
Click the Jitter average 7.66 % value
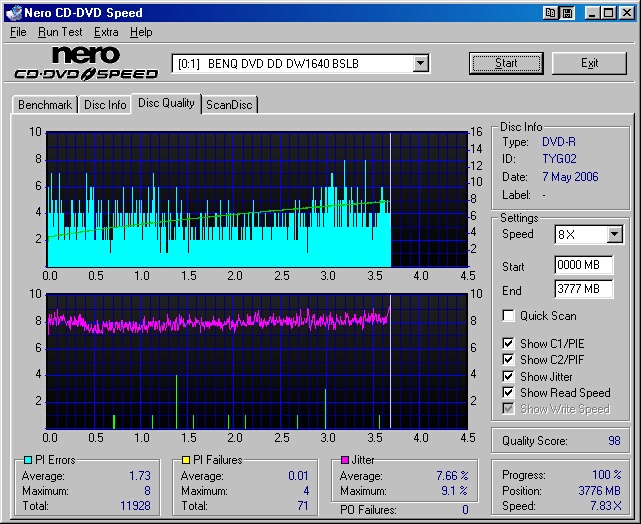(x=452, y=476)
